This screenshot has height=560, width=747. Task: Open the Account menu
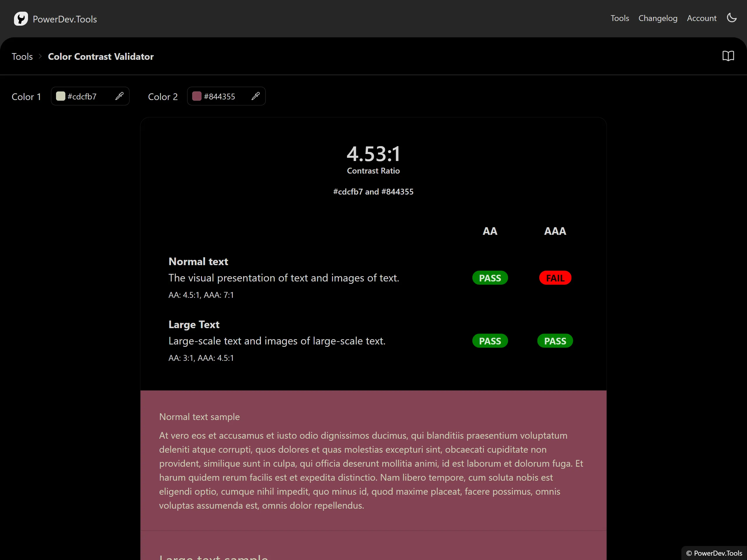[x=701, y=18]
